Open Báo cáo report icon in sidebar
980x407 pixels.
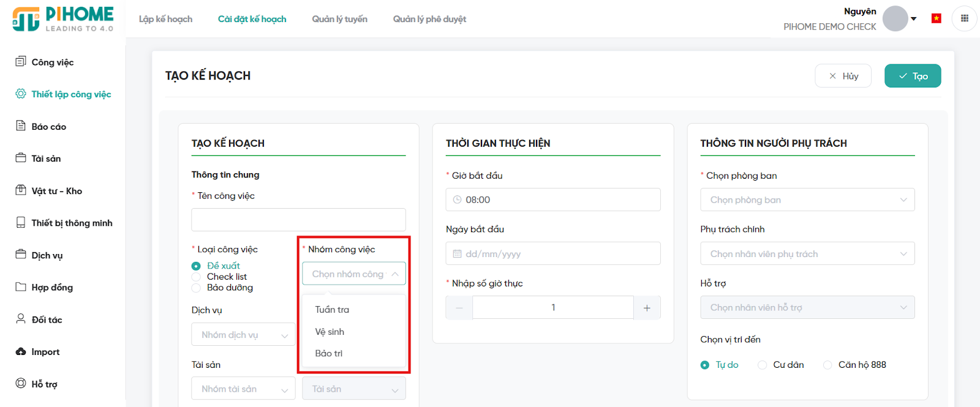[x=21, y=126]
